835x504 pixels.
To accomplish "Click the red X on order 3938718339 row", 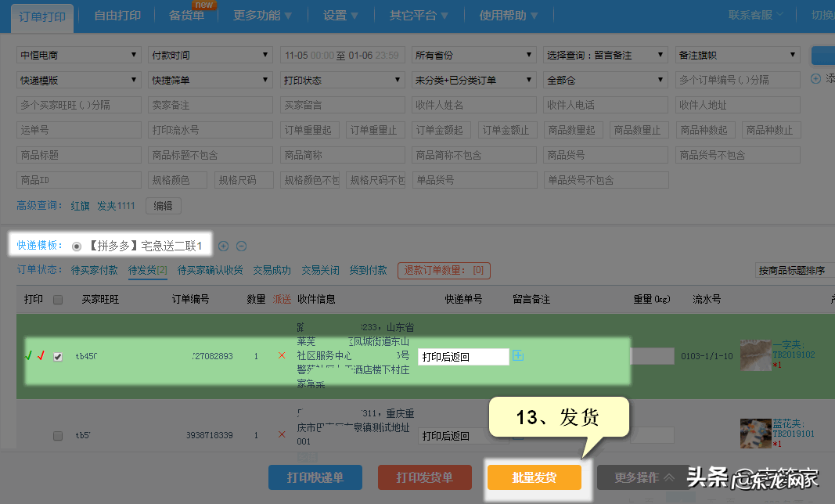I will [282, 434].
